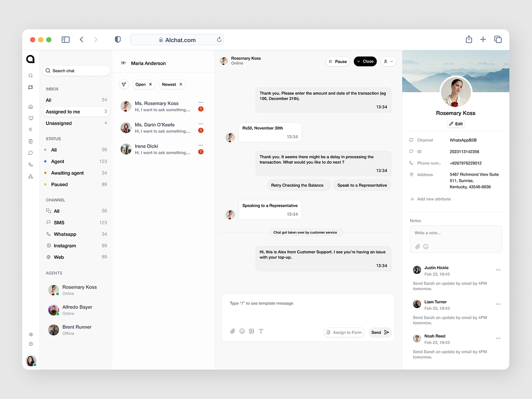Viewport: 532px width, 399px height.
Task: Open the emoji picker in the message composer
Action: pos(242,331)
